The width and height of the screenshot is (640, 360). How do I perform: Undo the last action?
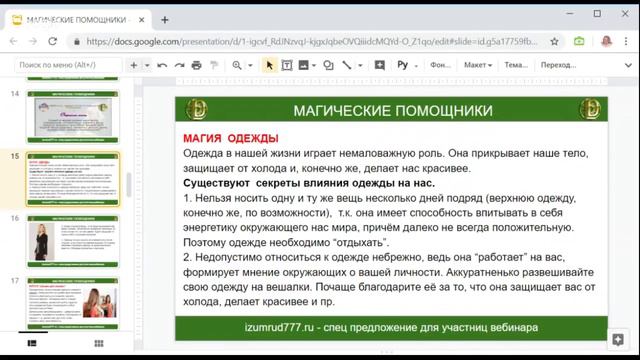pos(162,65)
